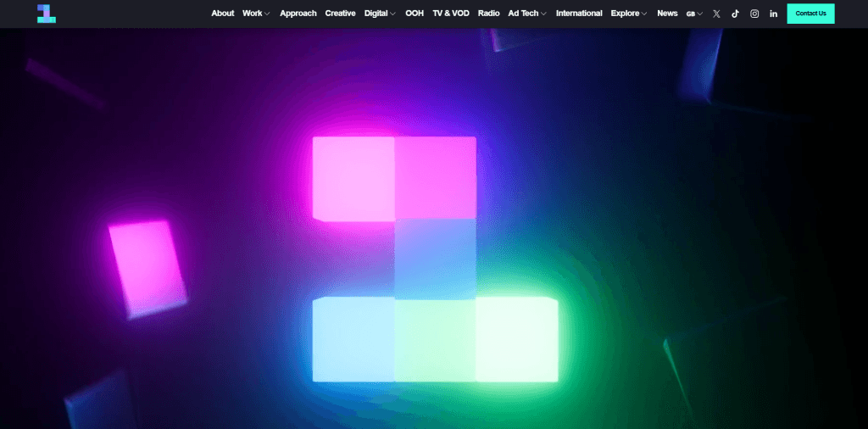Expand the Explore dropdown menu
The image size is (868, 429).
click(629, 14)
